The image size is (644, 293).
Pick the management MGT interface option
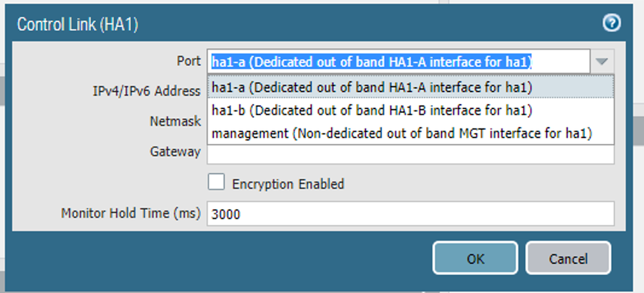click(402, 134)
